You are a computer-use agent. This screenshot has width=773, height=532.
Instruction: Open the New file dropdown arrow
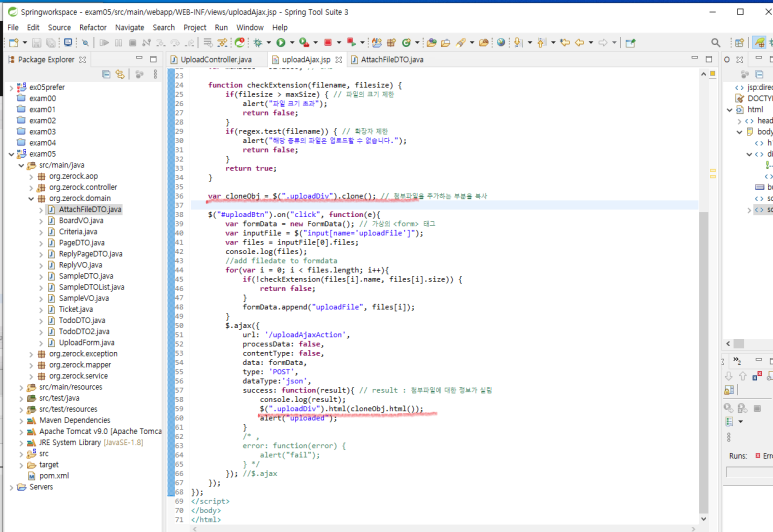pos(25,43)
